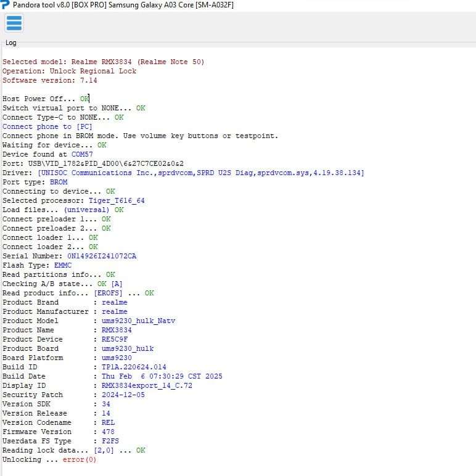The width and height of the screenshot is (476, 476).
Task: Click Version Codename 'REL' value
Action: [x=108, y=423]
